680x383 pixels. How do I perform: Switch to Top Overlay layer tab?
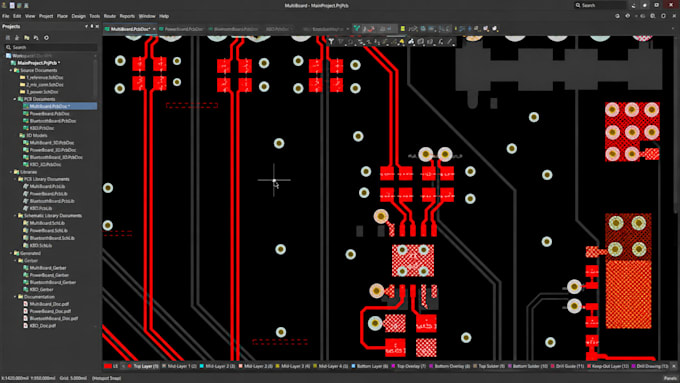[x=409, y=366]
